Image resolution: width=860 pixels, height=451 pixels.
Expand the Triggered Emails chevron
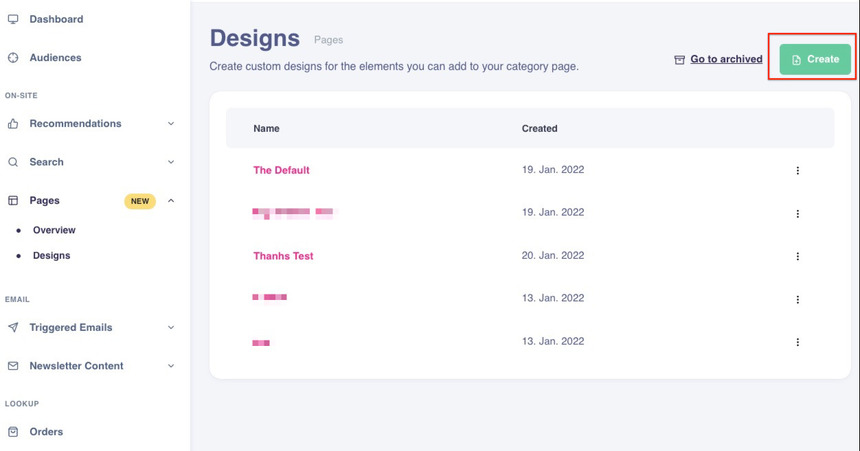[x=171, y=327]
